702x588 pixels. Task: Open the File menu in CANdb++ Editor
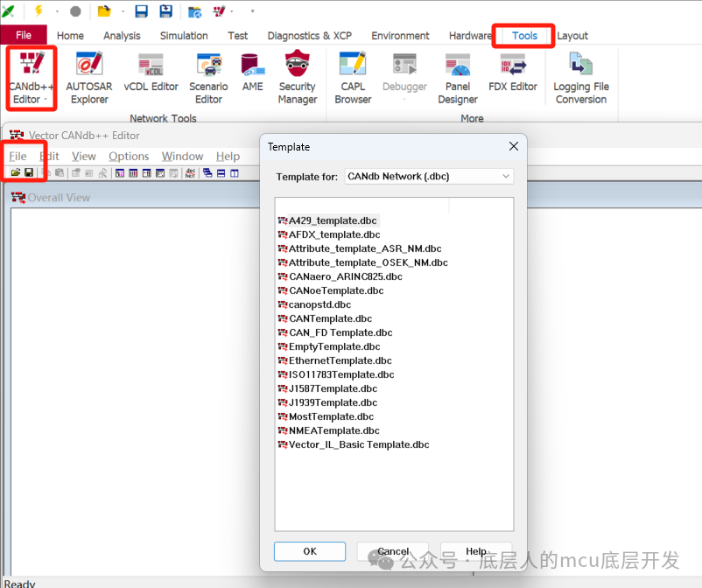click(18, 156)
